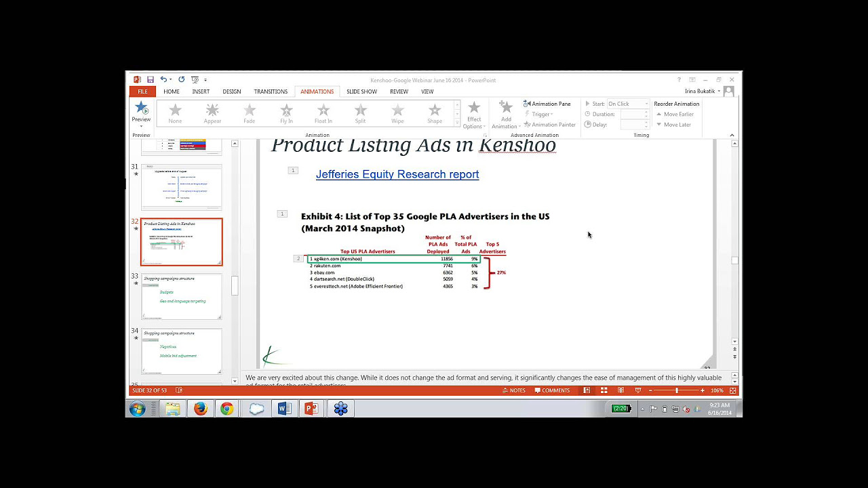Click the Redo icon in Quick Access Toolbar

(181, 79)
